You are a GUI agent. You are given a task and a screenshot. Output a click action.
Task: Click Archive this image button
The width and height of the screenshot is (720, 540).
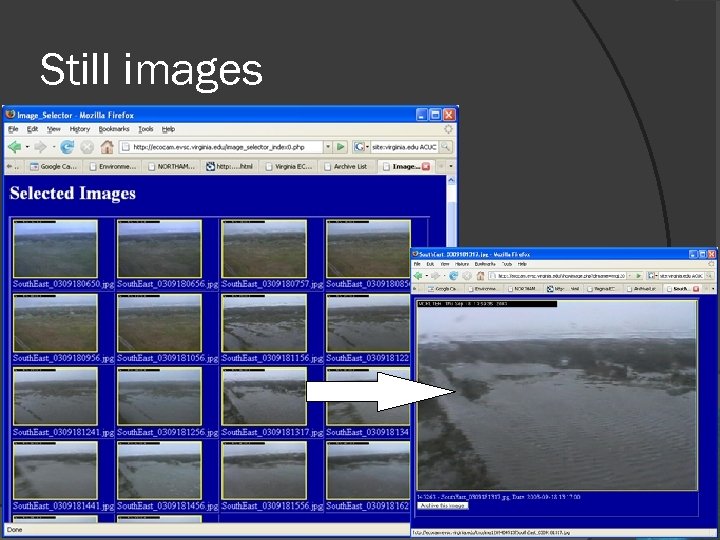(x=443, y=506)
